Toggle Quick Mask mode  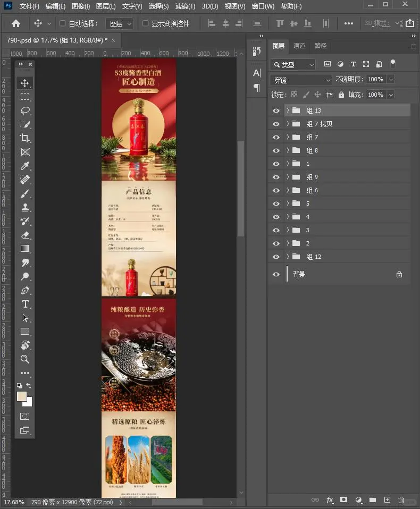[25, 417]
